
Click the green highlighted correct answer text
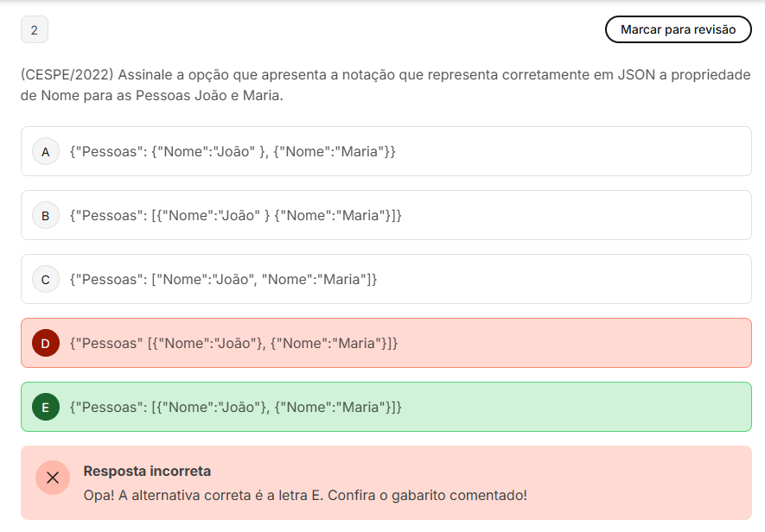[x=236, y=407]
